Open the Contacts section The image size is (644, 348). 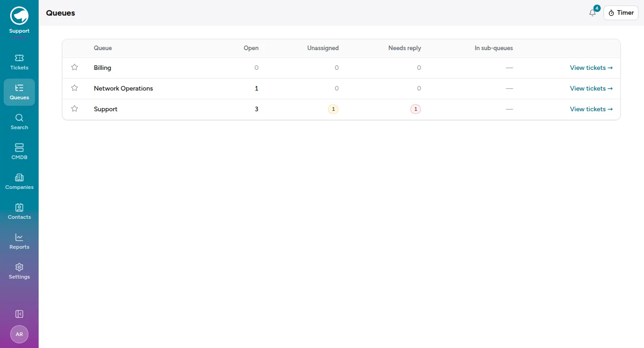click(19, 211)
